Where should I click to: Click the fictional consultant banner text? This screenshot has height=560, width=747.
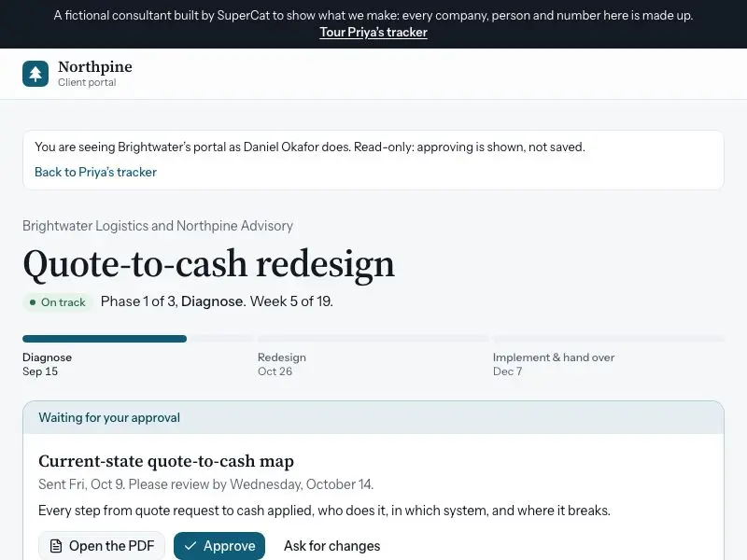click(x=373, y=15)
